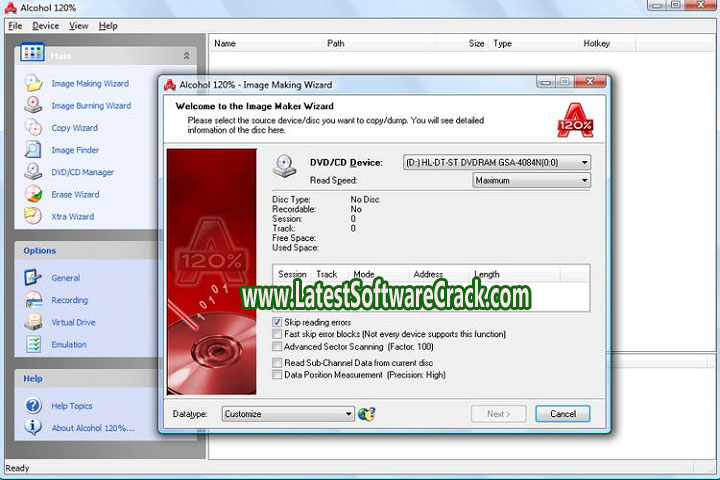Open the Copy Wizard icon
This screenshot has height=480, width=720.
tap(33, 128)
